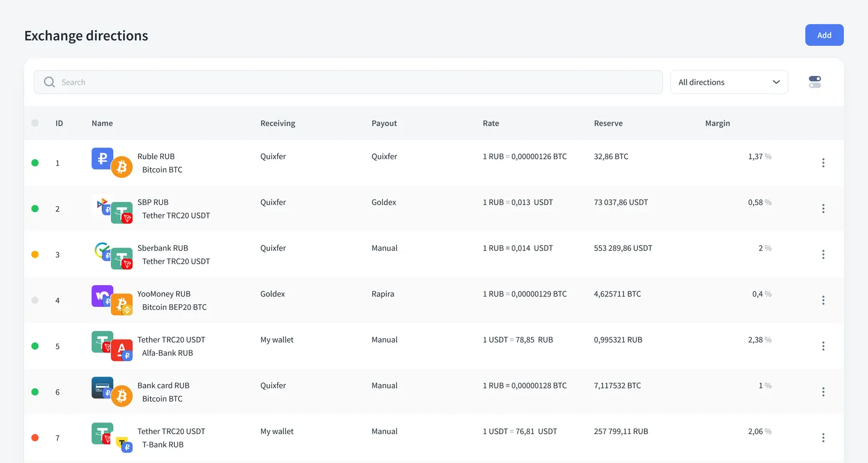Click the Bitcoin icon in Ruble RUB row

(122, 167)
